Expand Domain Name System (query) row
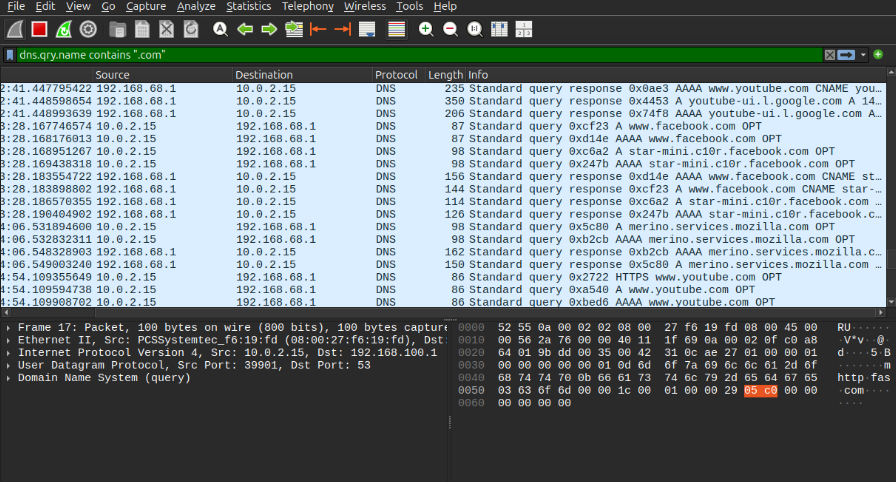This screenshot has width=896, height=482. [9, 378]
